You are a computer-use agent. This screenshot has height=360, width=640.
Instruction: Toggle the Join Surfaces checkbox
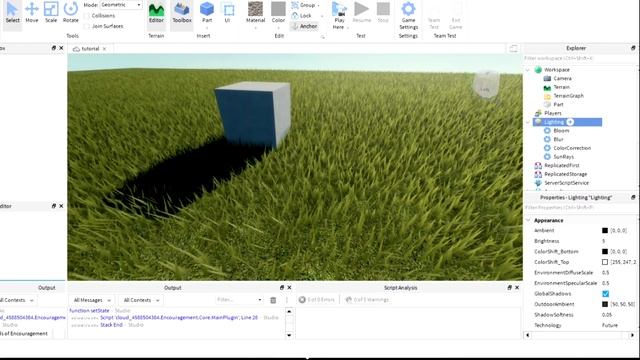click(x=87, y=26)
